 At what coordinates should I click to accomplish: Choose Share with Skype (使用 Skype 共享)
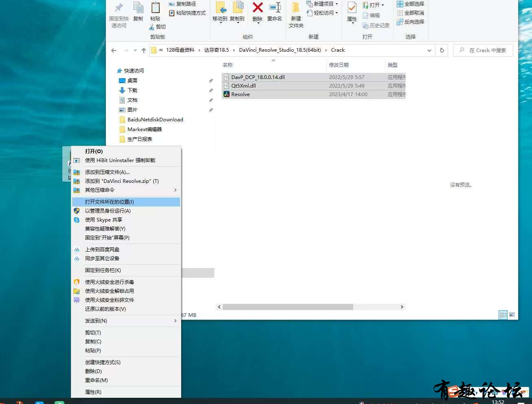pyautogui.click(x=126, y=220)
